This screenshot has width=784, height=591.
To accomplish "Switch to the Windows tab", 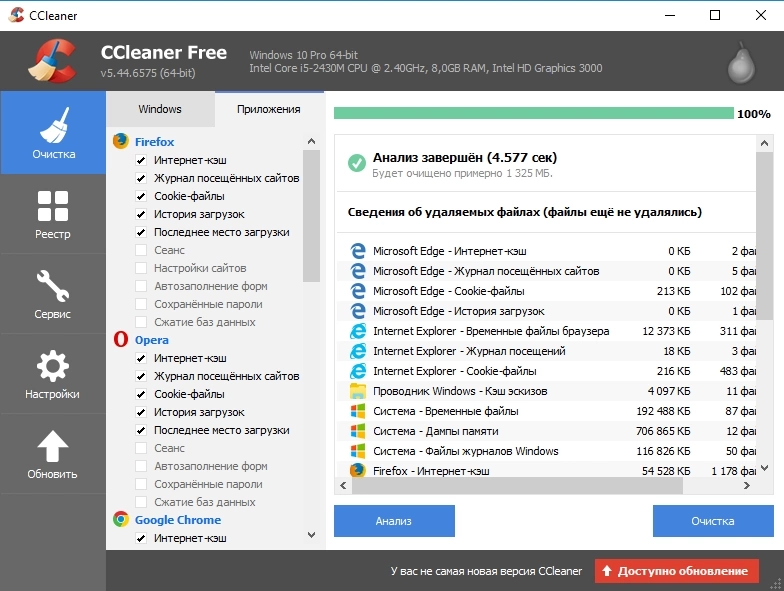I will click(x=160, y=109).
